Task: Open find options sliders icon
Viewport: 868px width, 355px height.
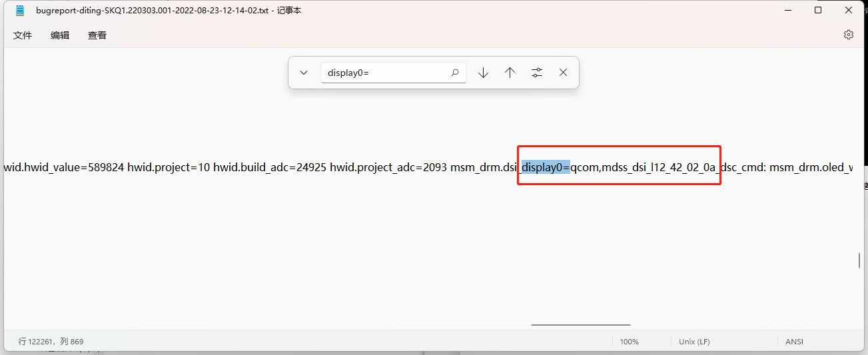Action: pyautogui.click(x=537, y=73)
